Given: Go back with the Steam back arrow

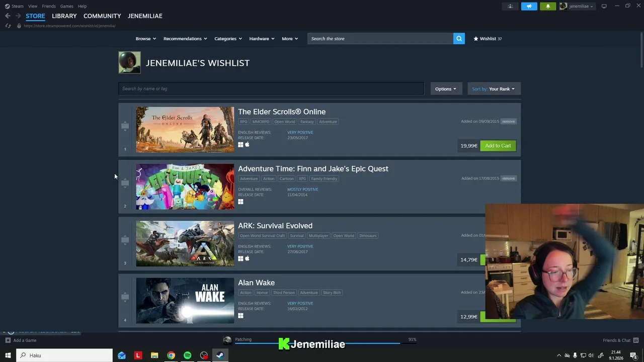Looking at the screenshot, I should pyautogui.click(x=8, y=16).
